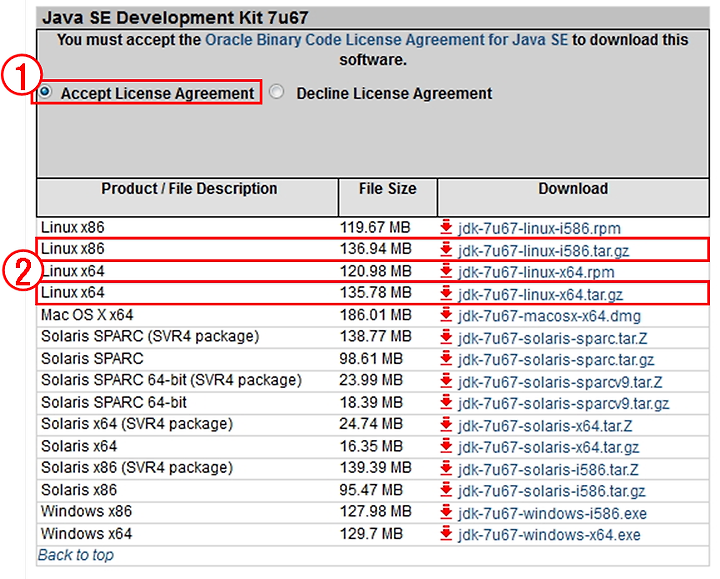The height and width of the screenshot is (579, 720).
Task: Select Decline License Agreement radio button
Action: tap(276, 92)
